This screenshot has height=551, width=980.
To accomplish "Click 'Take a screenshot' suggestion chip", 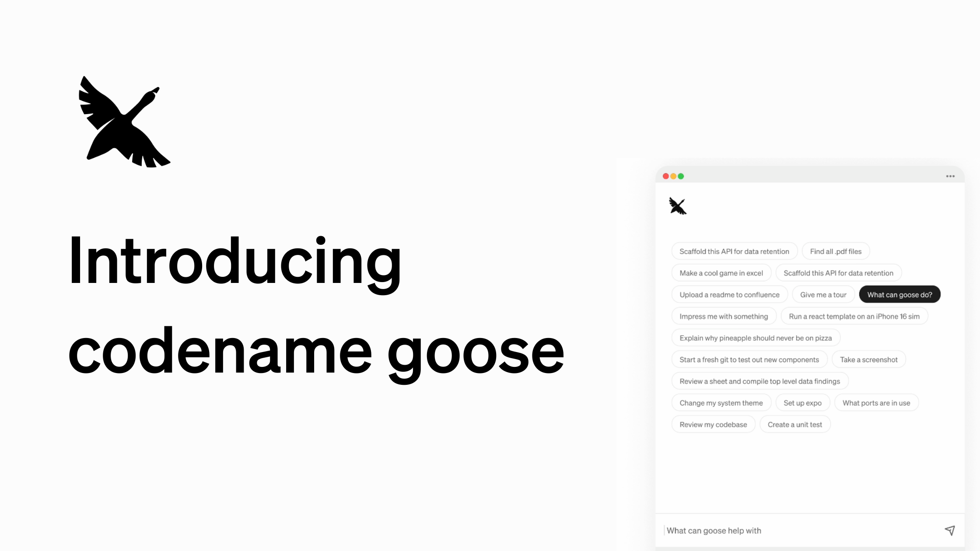I will 869,359.
